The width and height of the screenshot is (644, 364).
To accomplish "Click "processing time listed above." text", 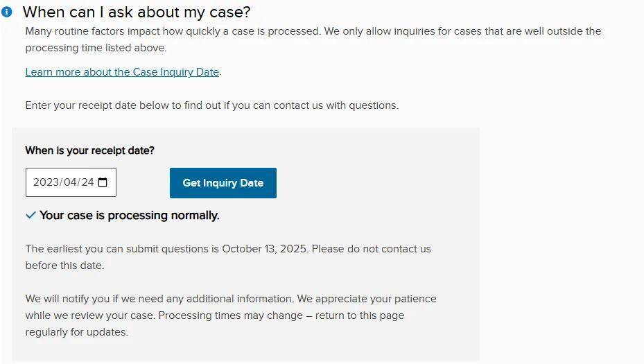I will coord(96,48).
